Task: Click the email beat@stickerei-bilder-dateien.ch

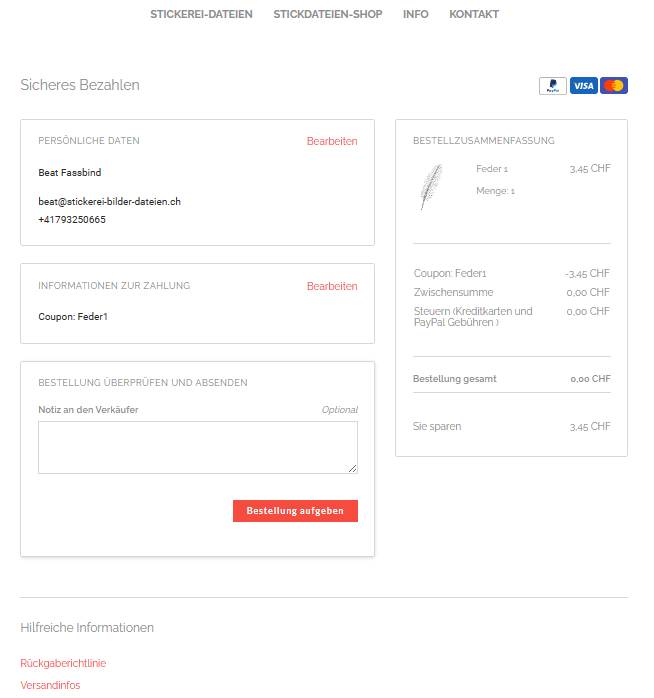Action: pos(110,202)
